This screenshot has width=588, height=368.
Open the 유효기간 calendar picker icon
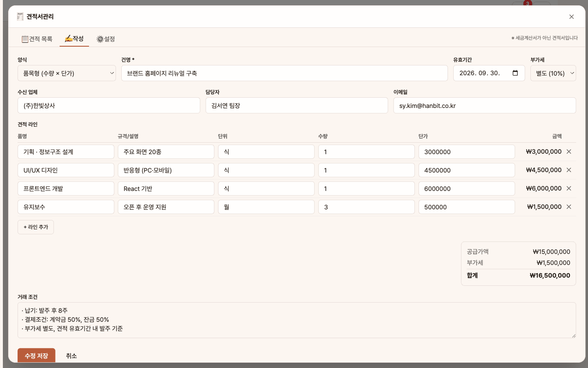coord(515,73)
